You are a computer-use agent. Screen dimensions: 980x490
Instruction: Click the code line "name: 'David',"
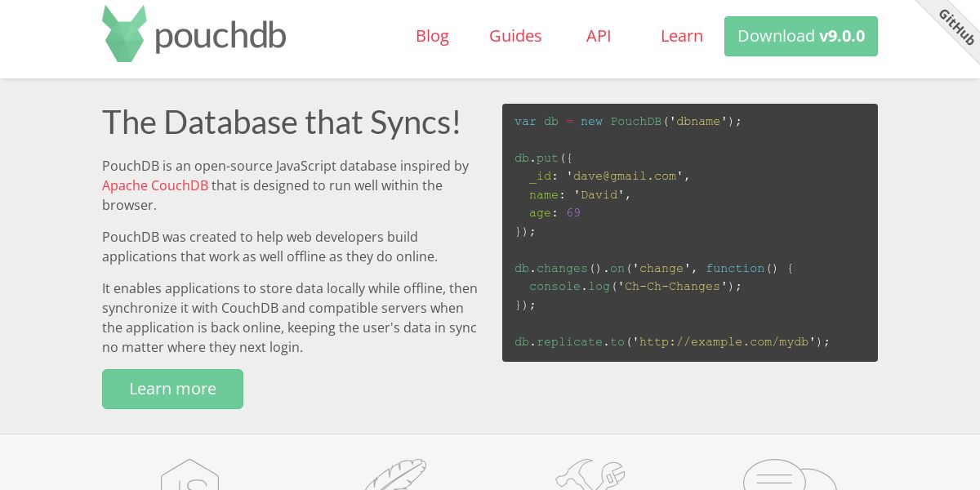click(x=580, y=194)
